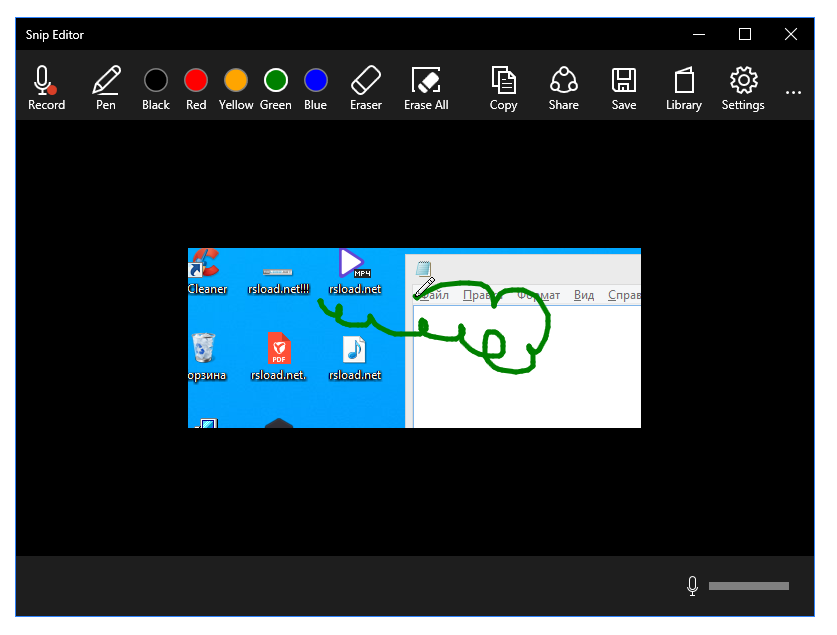Maximize the Snip Editor window
This screenshot has height=635, width=837.
745,34
